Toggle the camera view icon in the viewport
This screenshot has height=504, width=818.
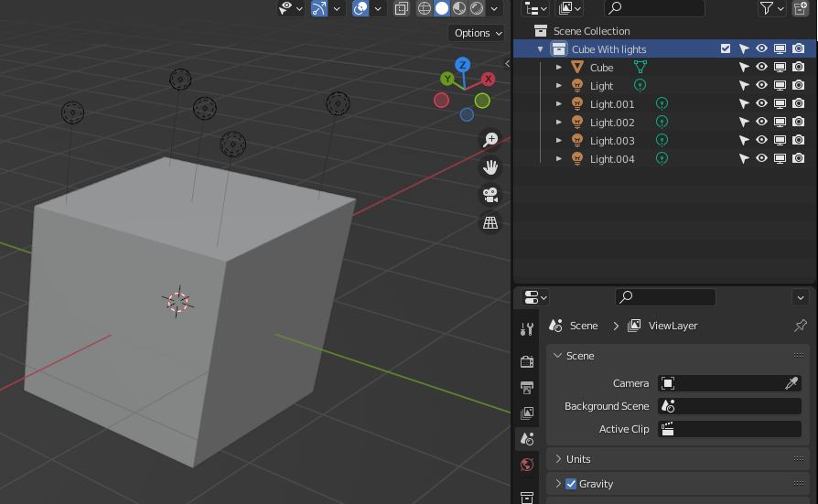coord(490,195)
